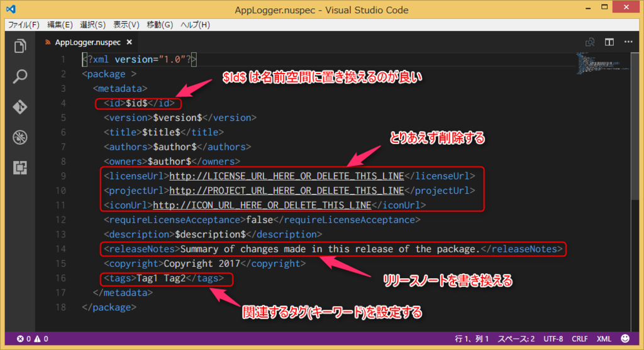
Task: Open the ICON_URL_HERE link on line 11
Action: pos(262,205)
